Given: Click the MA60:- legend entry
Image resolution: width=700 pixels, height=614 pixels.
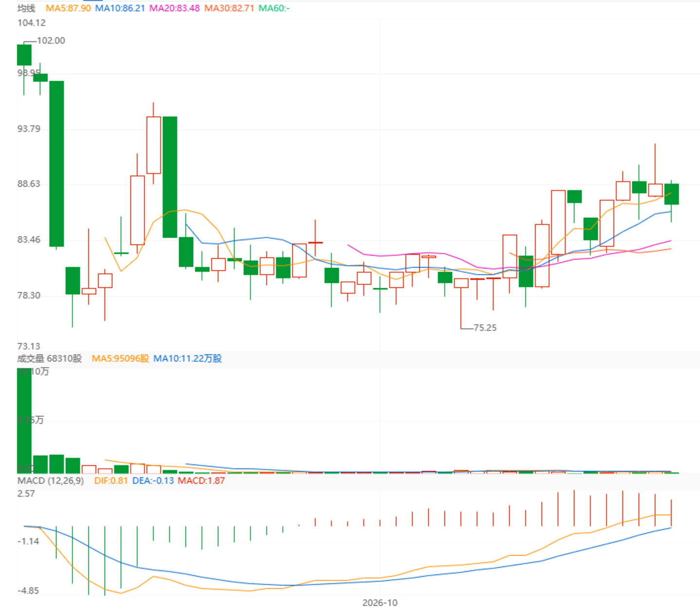Looking at the screenshot, I should [x=274, y=8].
